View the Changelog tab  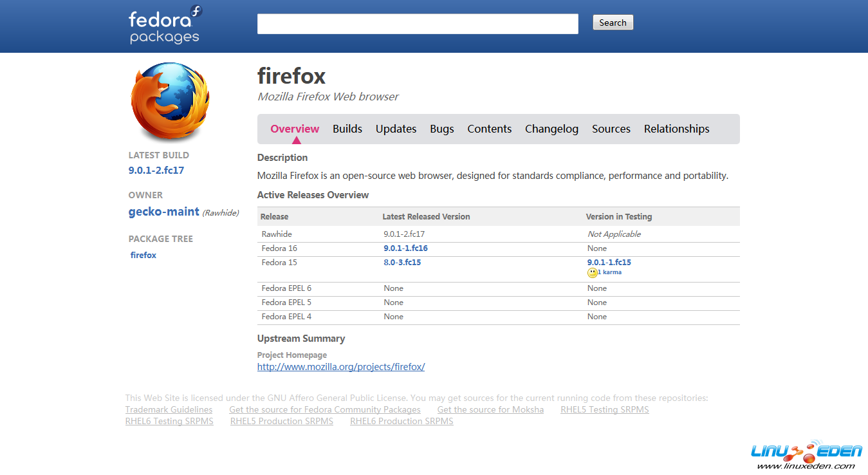click(x=551, y=129)
